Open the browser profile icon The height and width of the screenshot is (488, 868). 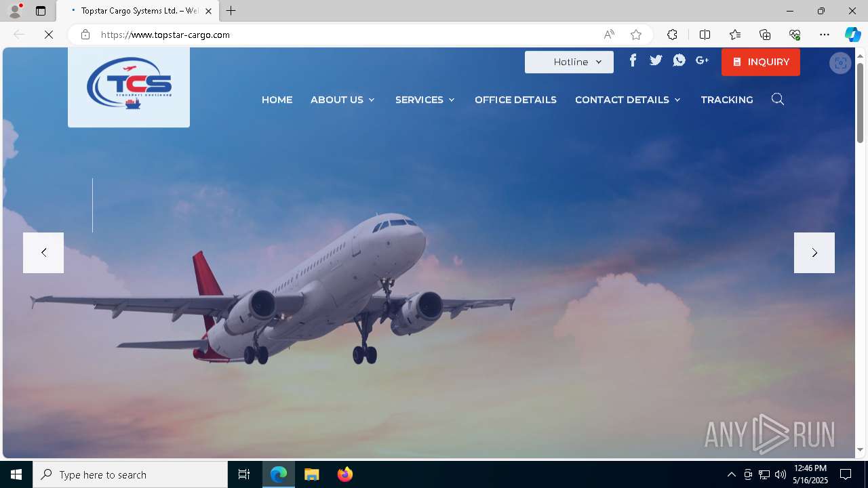14,11
